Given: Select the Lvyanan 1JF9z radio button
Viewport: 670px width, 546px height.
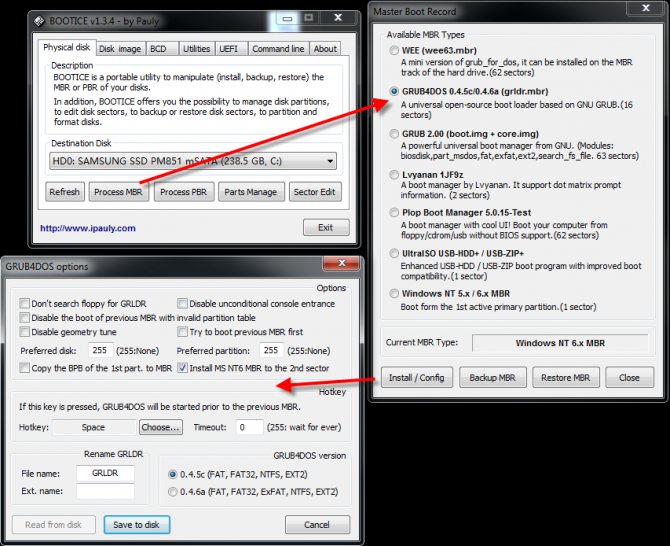Looking at the screenshot, I should click(394, 174).
